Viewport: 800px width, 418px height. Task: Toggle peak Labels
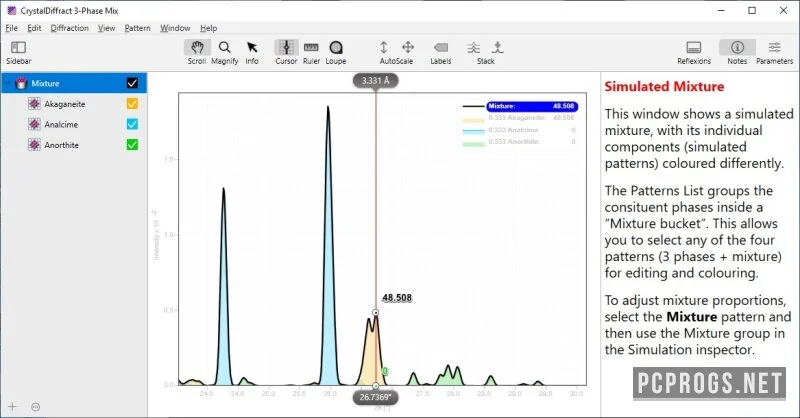[x=441, y=53]
